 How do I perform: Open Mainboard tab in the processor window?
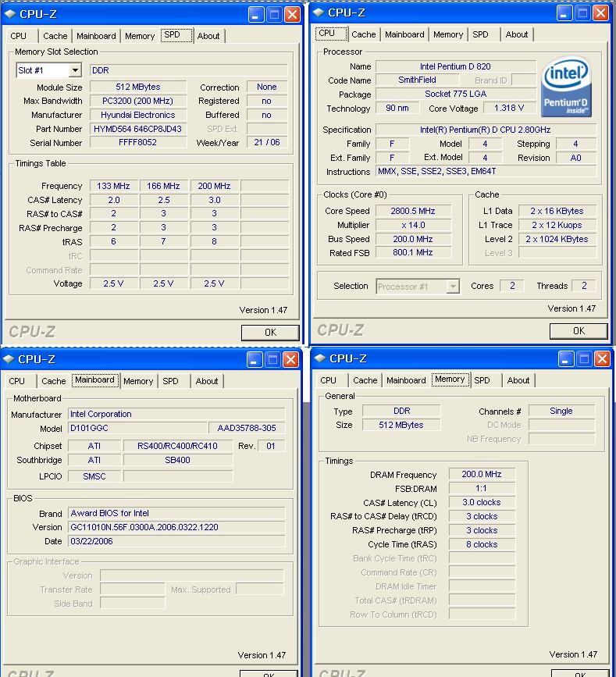click(404, 34)
